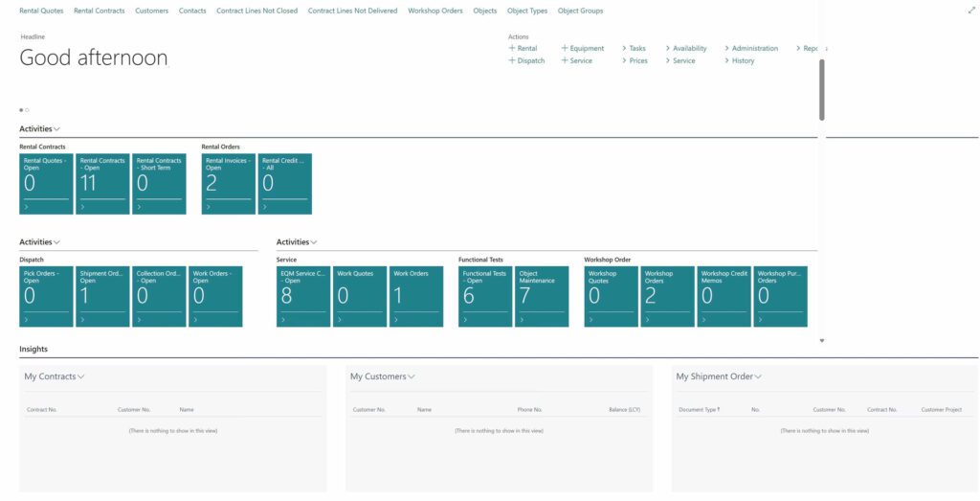Click the plus icon beside Service action
980x501 pixels.
565,60
